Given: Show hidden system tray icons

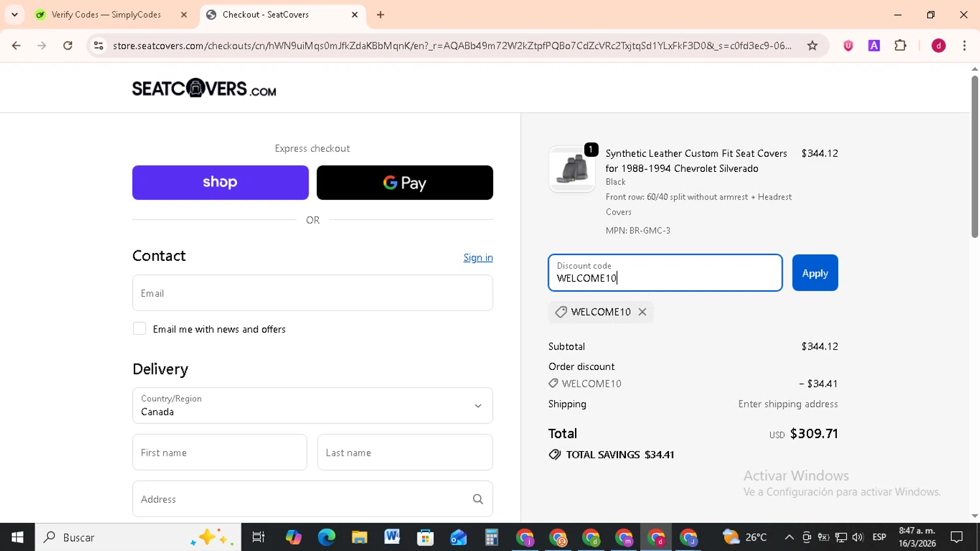Looking at the screenshot, I should click(789, 537).
